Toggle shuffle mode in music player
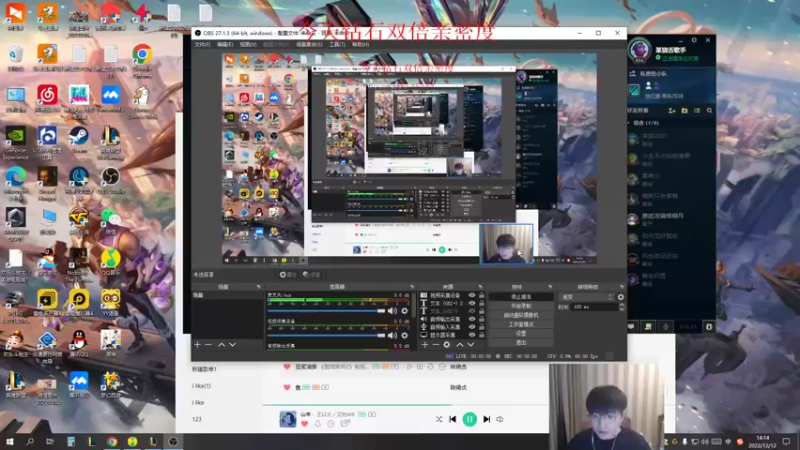Image resolution: width=800 pixels, height=450 pixels. 439,419
